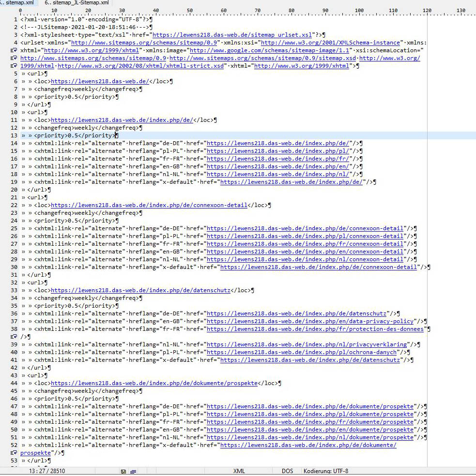Open the privacyverklaring link on line 39
This screenshot has height=476, width=476.
[307, 344]
